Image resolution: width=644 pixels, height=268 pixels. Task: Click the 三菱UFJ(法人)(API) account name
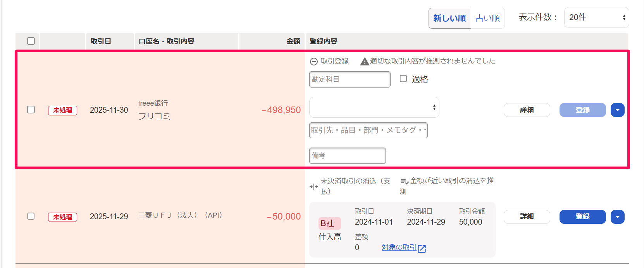click(181, 215)
